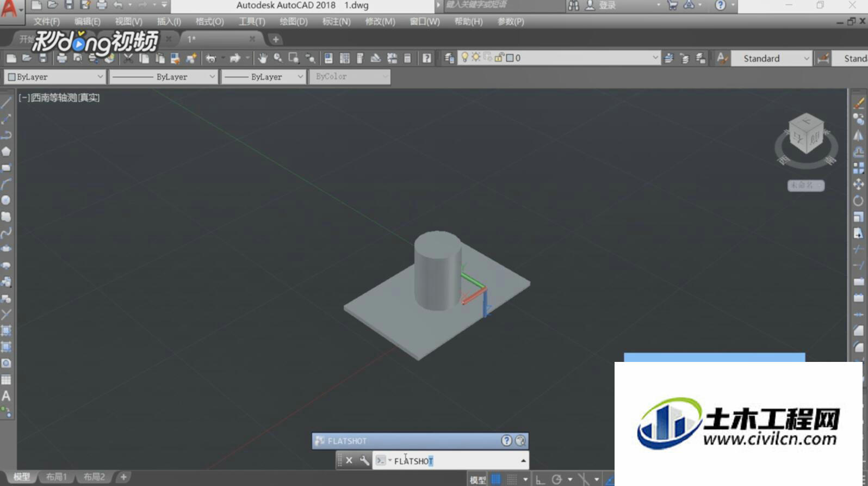Click the 登录 sign-in button

point(607,5)
